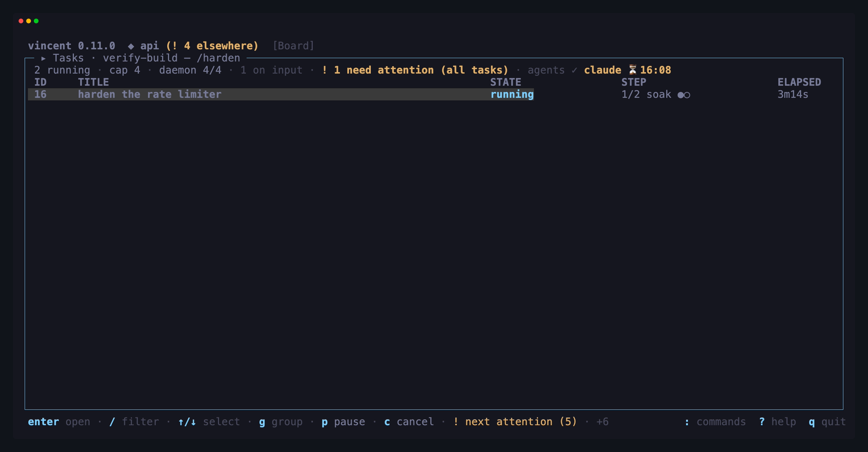The image size is (868, 452).
Task: Click 'verify-build — /harden' in panel title
Action: tap(171, 58)
